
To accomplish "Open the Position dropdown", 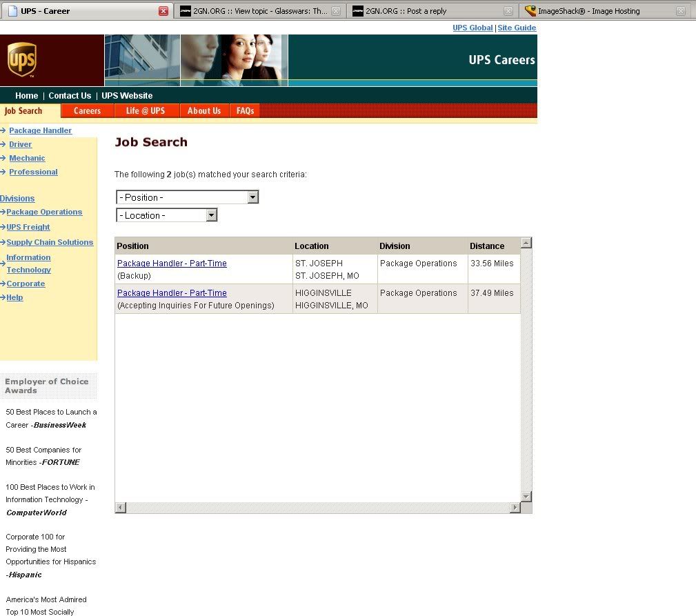I will coord(252,197).
